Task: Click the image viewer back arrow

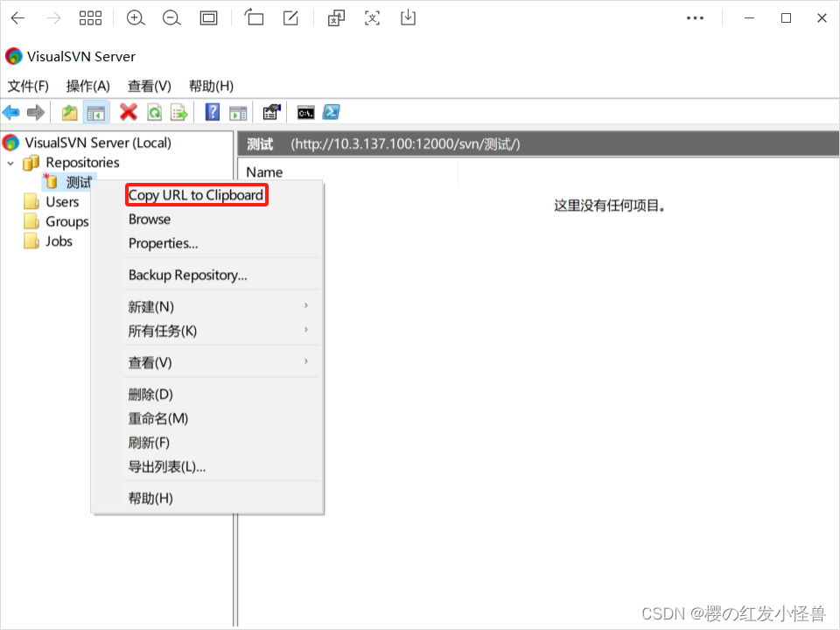Action: (x=17, y=18)
